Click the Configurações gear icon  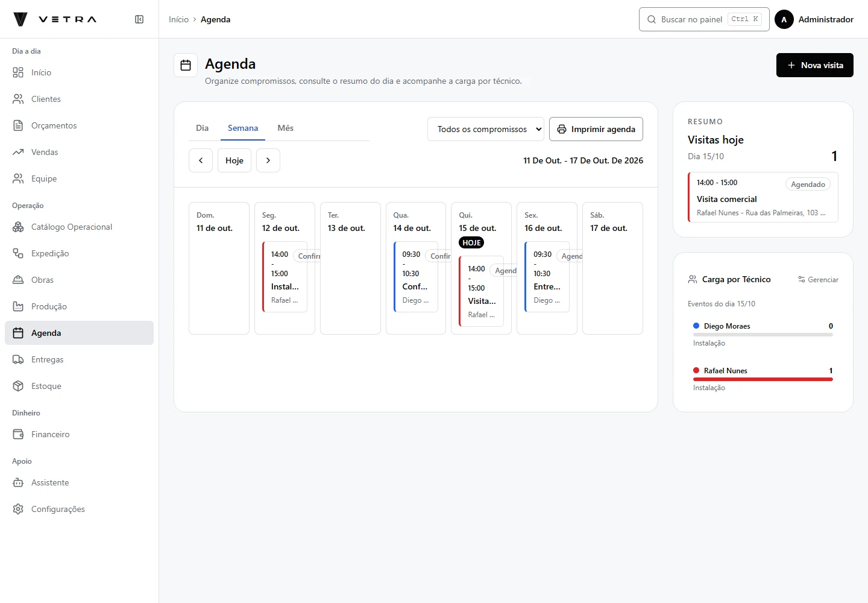[18, 509]
